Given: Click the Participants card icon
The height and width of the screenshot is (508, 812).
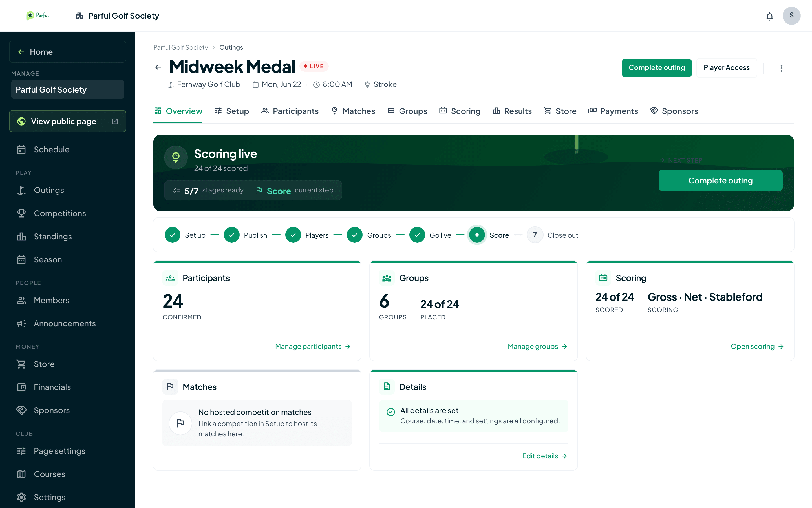Looking at the screenshot, I should [171, 278].
